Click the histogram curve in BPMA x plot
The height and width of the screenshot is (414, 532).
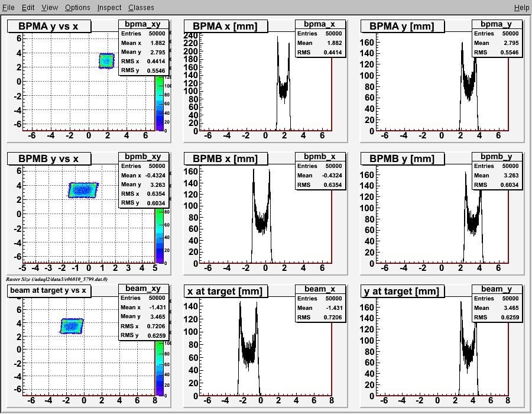pos(283,89)
